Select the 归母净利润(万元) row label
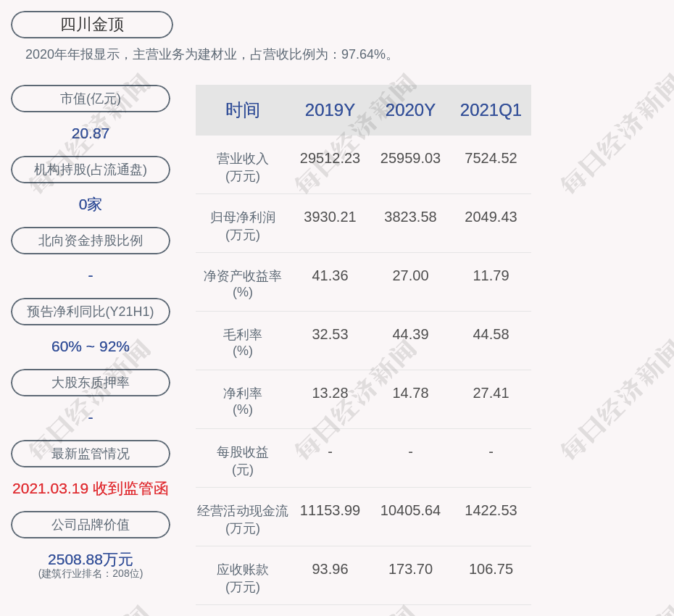The width and height of the screenshot is (674, 616). click(243, 225)
